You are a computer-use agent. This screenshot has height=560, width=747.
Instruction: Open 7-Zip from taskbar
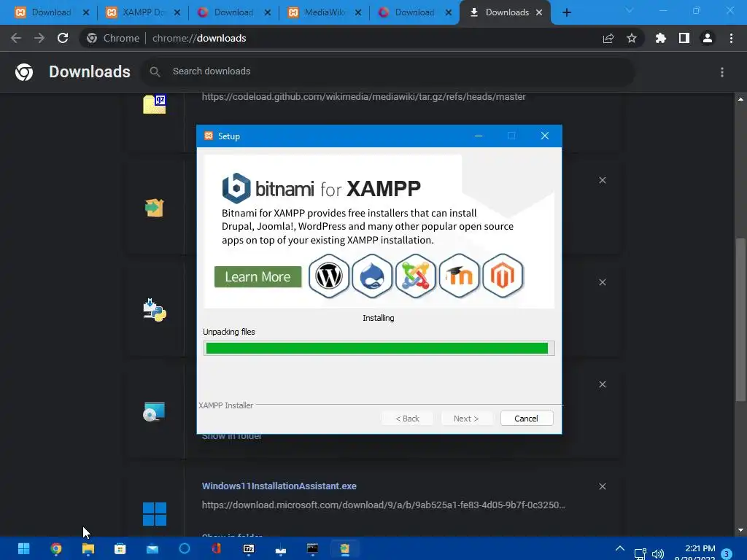(249, 548)
